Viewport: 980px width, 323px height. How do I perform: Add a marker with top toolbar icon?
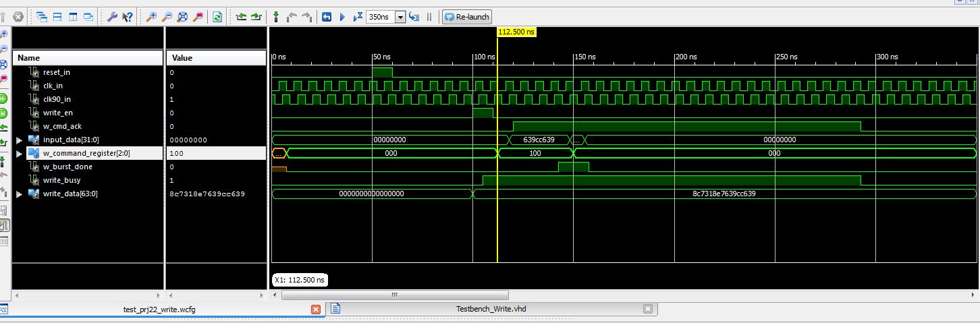[276, 16]
